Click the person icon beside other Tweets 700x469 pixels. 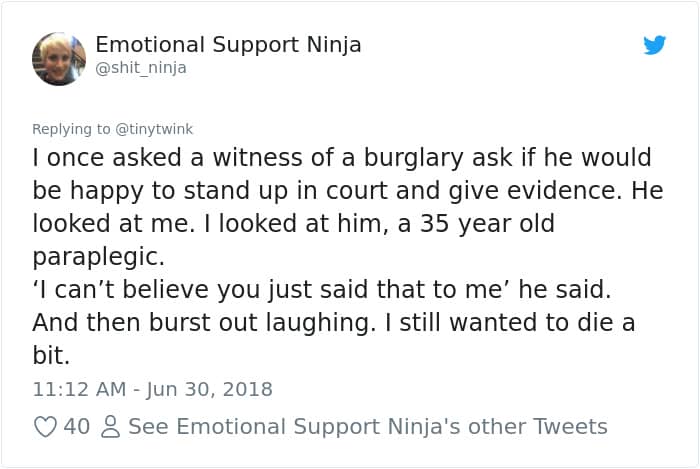coord(111,427)
